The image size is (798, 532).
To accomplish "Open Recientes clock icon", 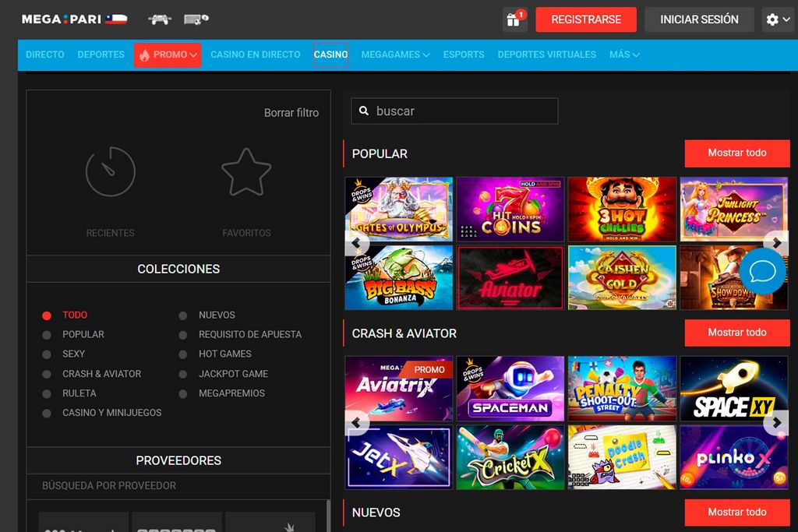I will click(x=110, y=171).
